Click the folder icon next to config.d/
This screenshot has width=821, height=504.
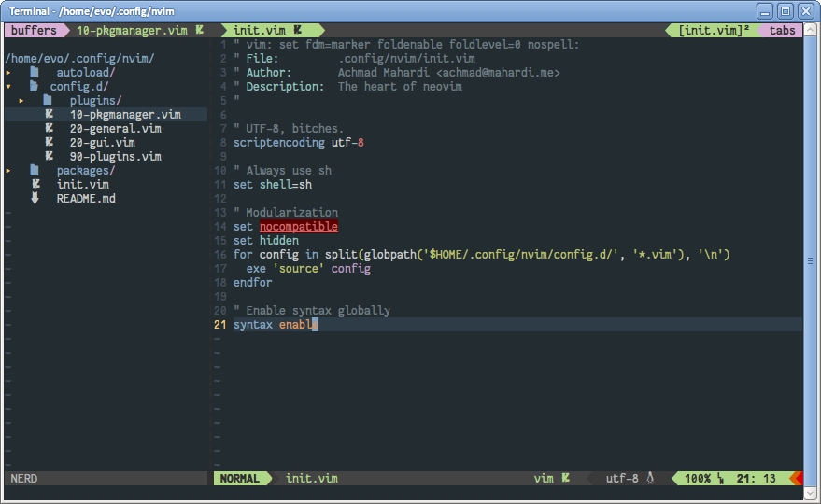pyautogui.click(x=35, y=87)
